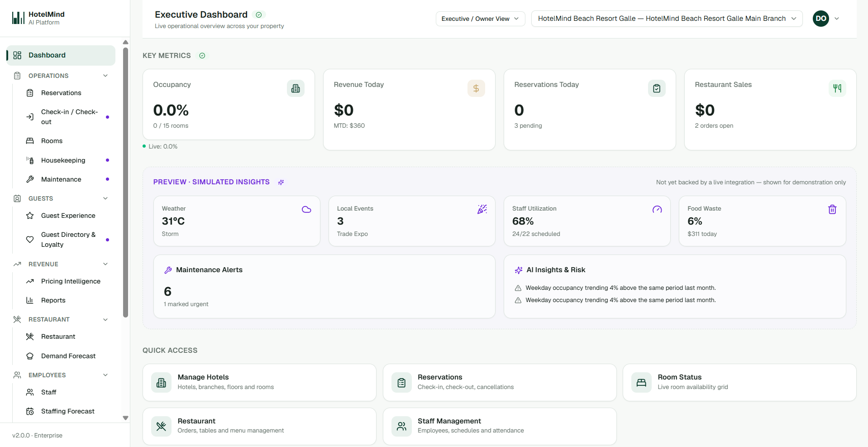Click the Guest Experience star icon

click(30, 216)
